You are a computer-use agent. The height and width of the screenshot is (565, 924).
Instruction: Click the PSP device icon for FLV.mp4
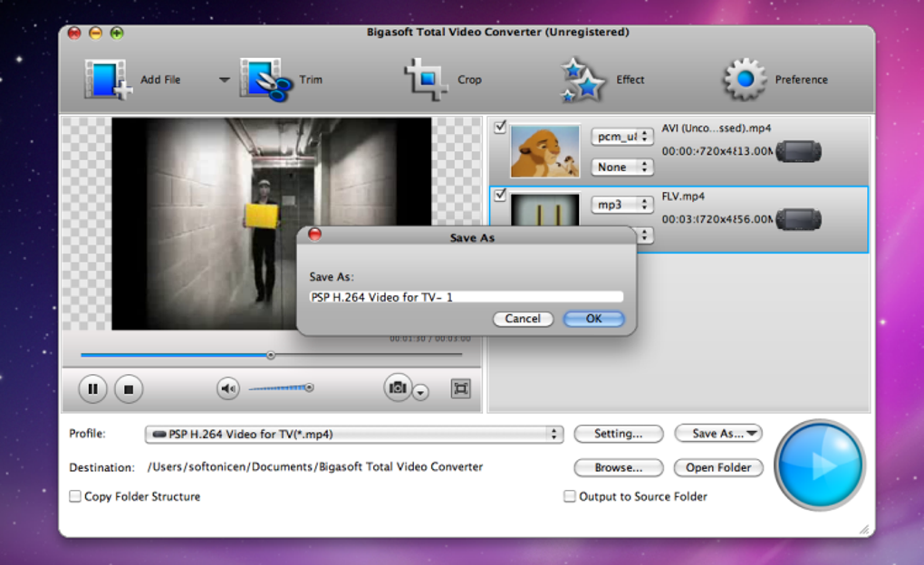tap(798, 219)
